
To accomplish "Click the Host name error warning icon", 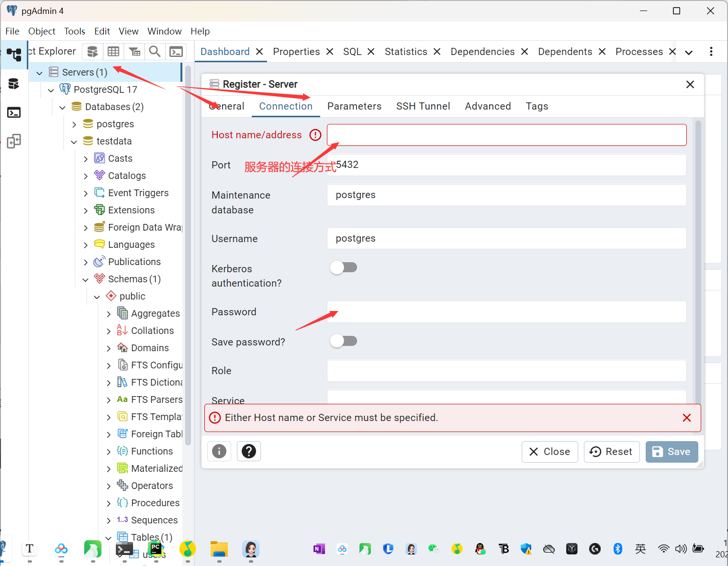I will click(x=315, y=135).
